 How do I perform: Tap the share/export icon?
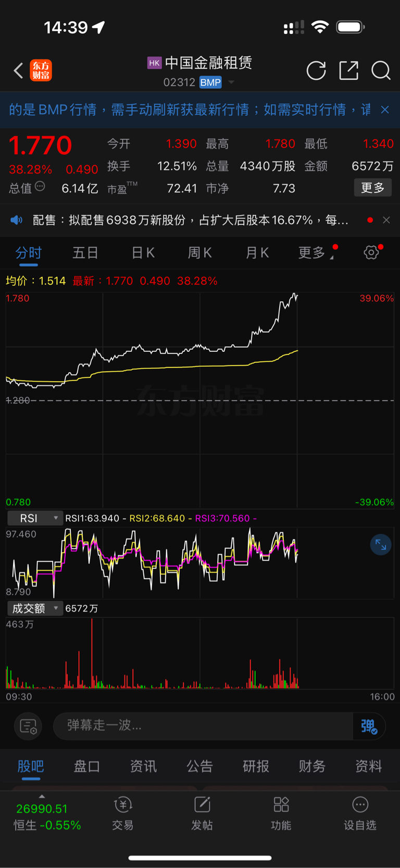(x=348, y=70)
